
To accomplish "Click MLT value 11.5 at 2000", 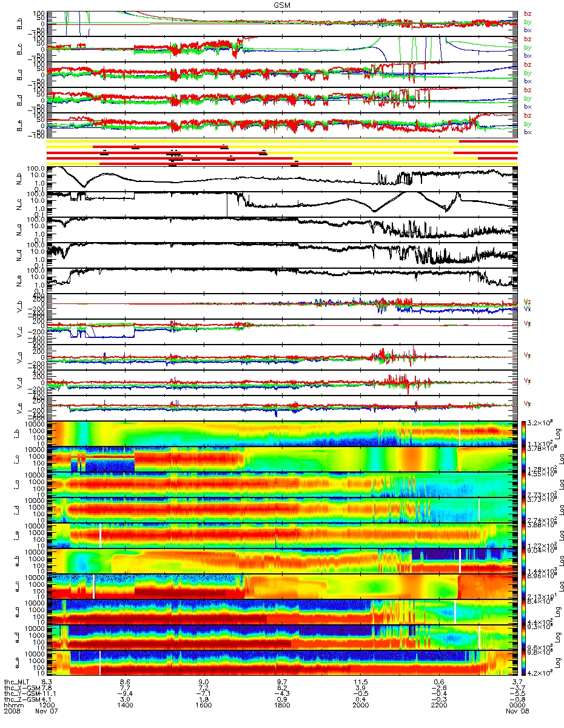I will 361,682.
